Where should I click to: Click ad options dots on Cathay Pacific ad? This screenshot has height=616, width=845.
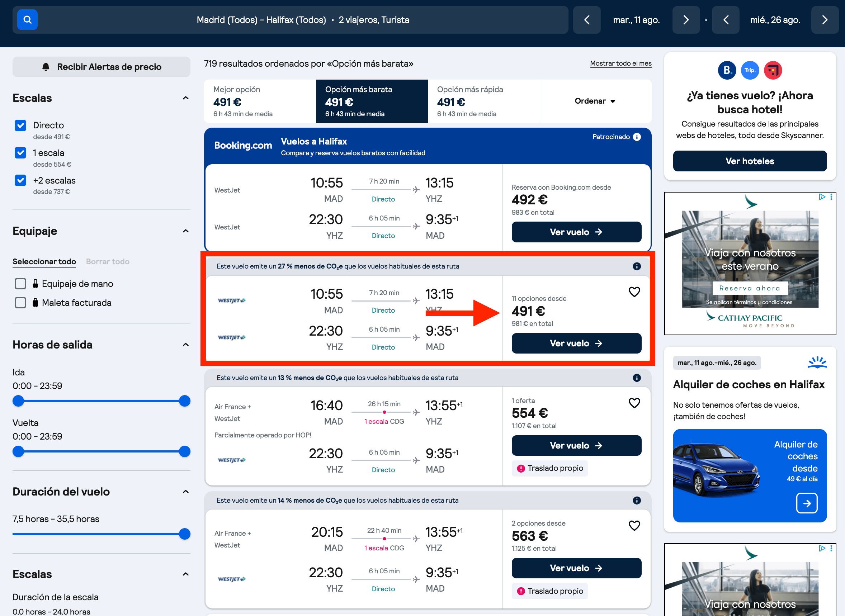[831, 197]
